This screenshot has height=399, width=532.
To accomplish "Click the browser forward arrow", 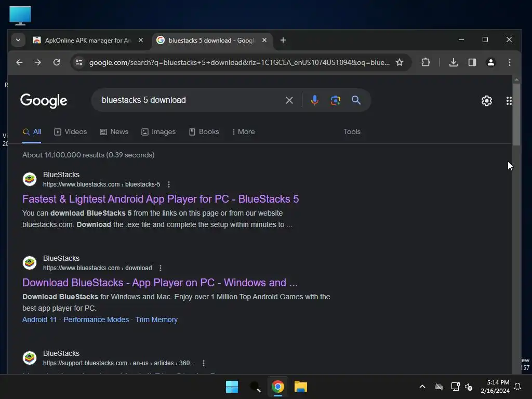I will tap(37, 62).
